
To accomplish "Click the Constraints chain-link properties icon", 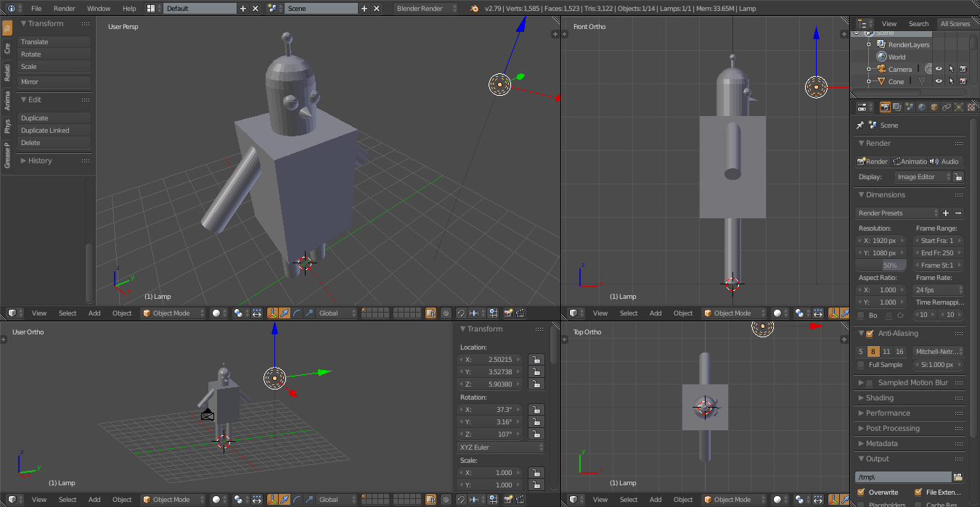I will 947,107.
